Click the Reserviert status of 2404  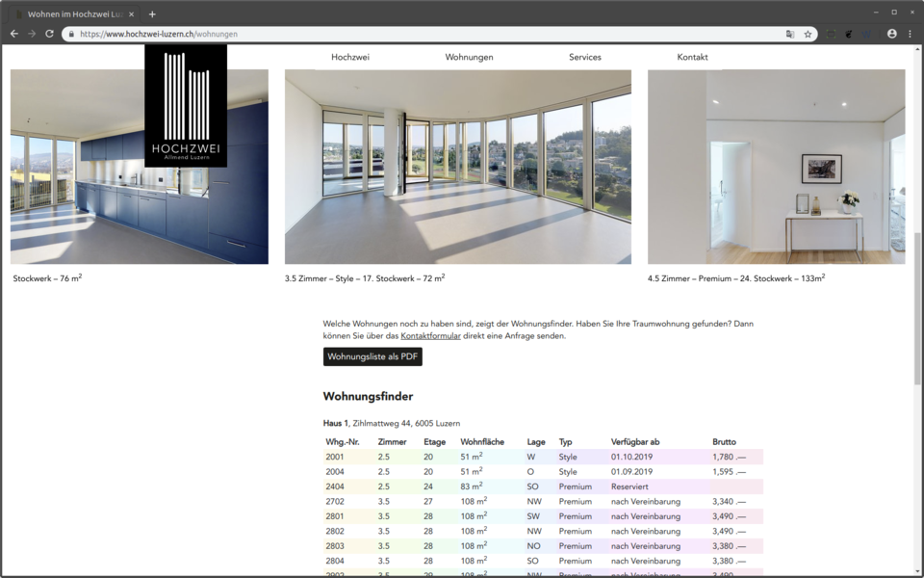[629, 486]
